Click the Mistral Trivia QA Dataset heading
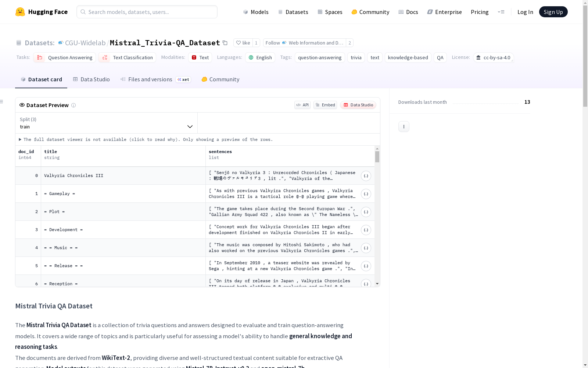Screen dimensions: 588x368 pyautogui.click(x=54, y=306)
